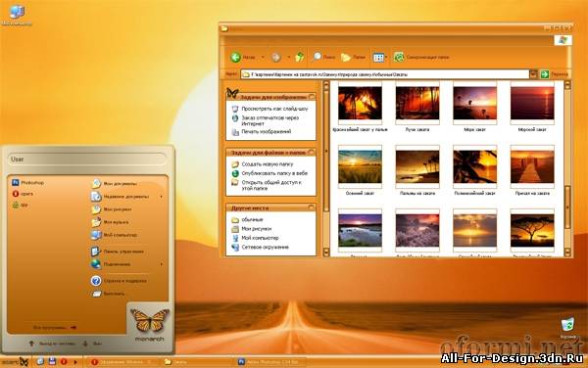Open Моя музыка in Start menu
Screen dimensions: 588x368
(x=110, y=222)
